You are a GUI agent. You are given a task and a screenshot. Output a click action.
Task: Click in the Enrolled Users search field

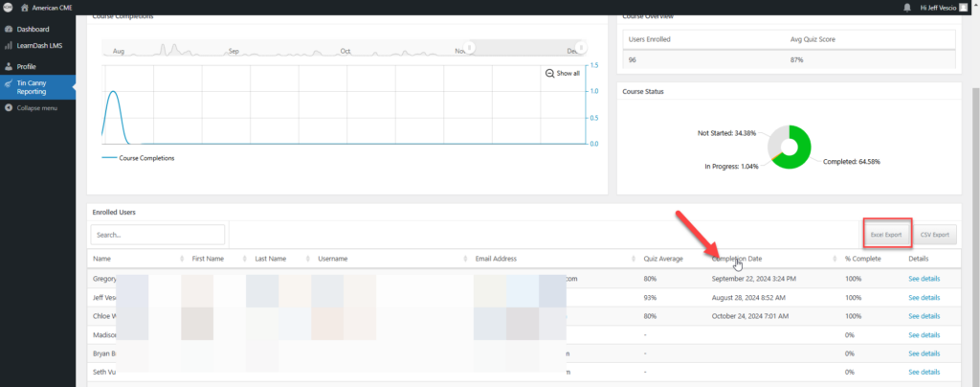[x=158, y=235]
